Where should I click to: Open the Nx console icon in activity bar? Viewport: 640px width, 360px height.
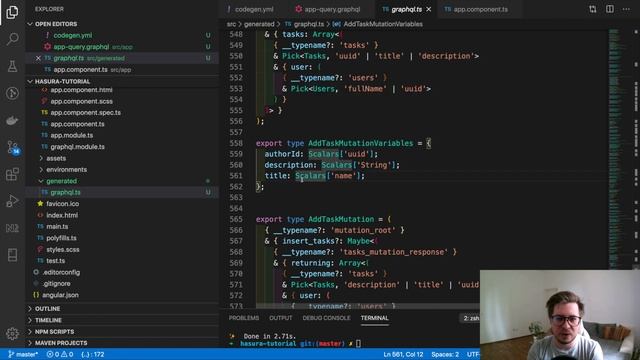point(12,228)
